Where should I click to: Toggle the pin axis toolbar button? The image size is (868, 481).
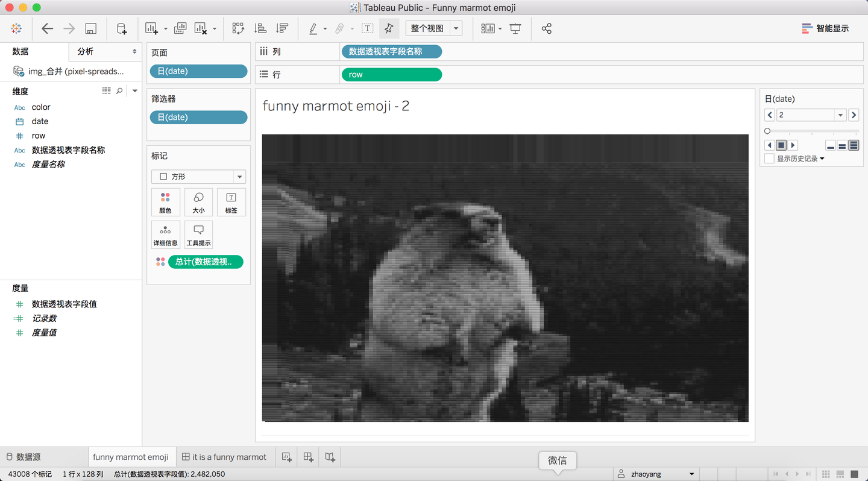coord(389,28)
